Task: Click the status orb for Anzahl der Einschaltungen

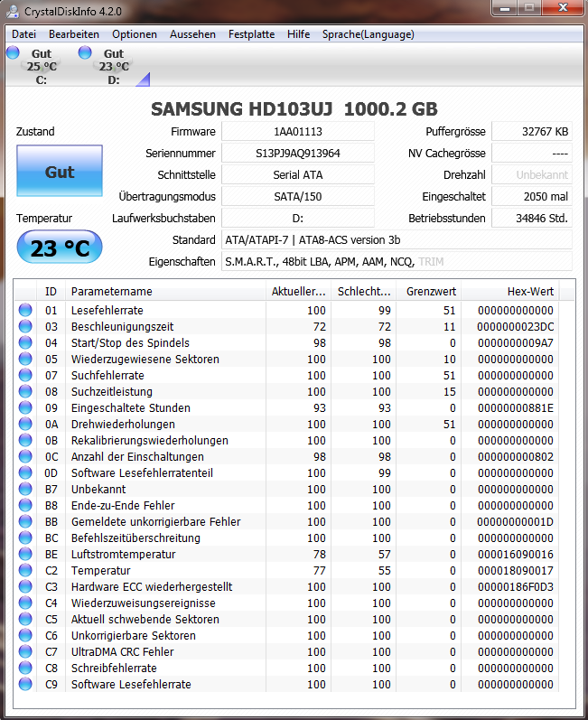Action: pyautogui.click(x=25, y=456)
